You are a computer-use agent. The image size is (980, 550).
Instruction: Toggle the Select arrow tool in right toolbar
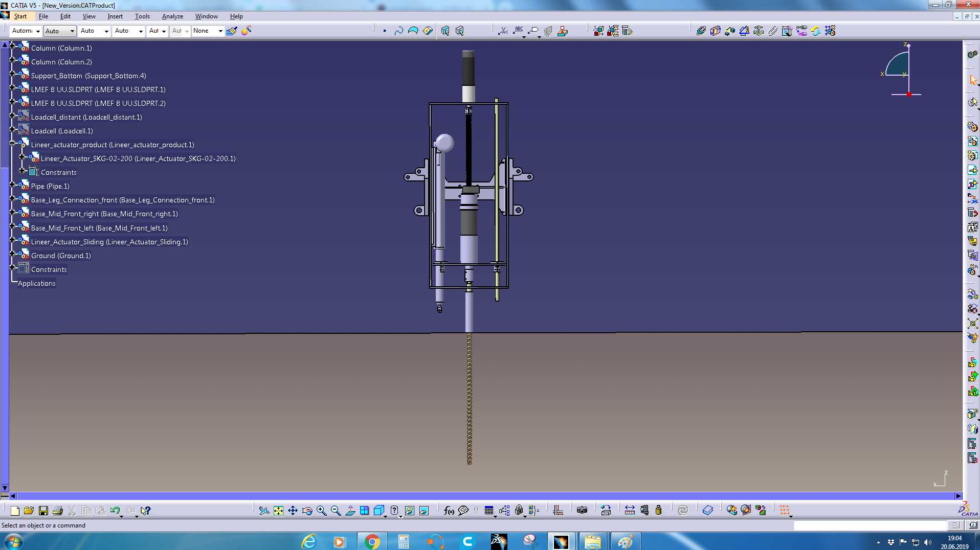(x=973, y=80)
